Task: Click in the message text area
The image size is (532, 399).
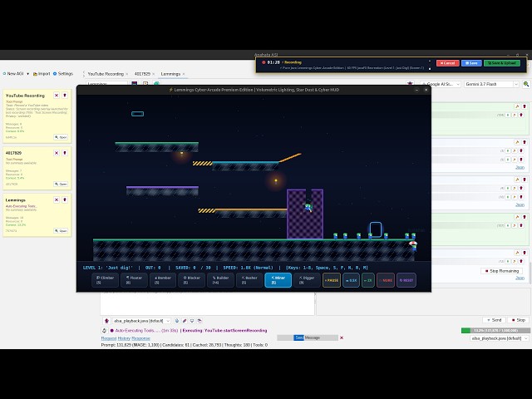Action: [207, 303]
